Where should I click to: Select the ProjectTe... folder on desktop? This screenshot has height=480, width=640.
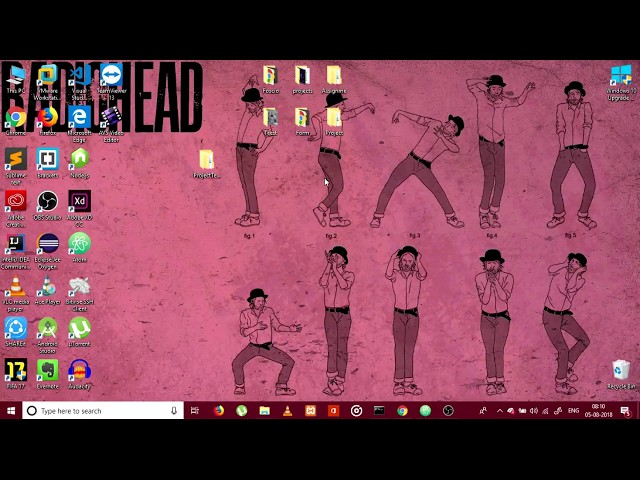point(207,164)
